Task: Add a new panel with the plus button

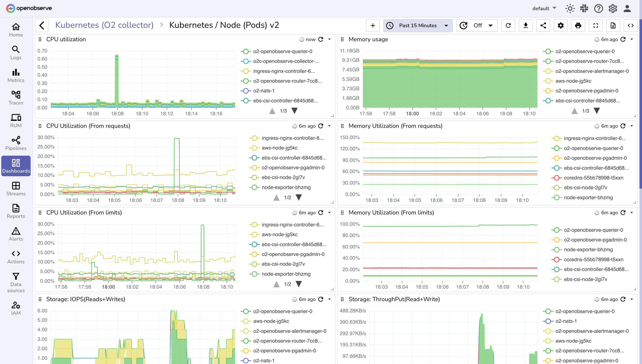Action: pyautogui.click(x=373, y=25)
